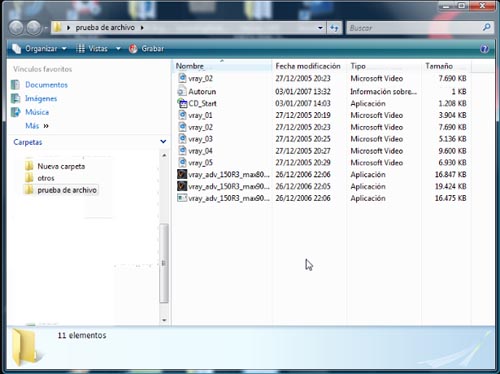This screenshot has width=500, height=374.
Task: Click the folder tree scrollbar thumb
Action: tap(164, 263)
